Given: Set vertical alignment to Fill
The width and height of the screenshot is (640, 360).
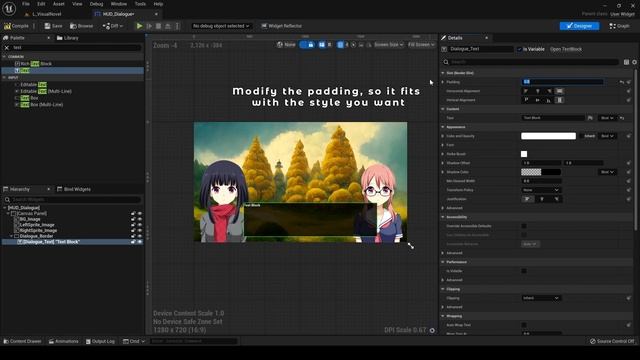Looking at the screenshot, I should 560,100.
